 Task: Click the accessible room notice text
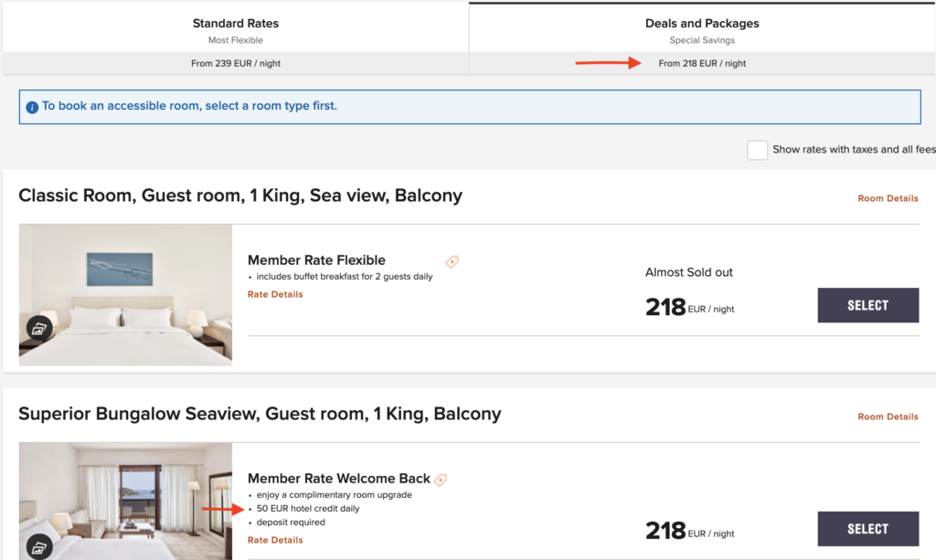tap(189, 106)
